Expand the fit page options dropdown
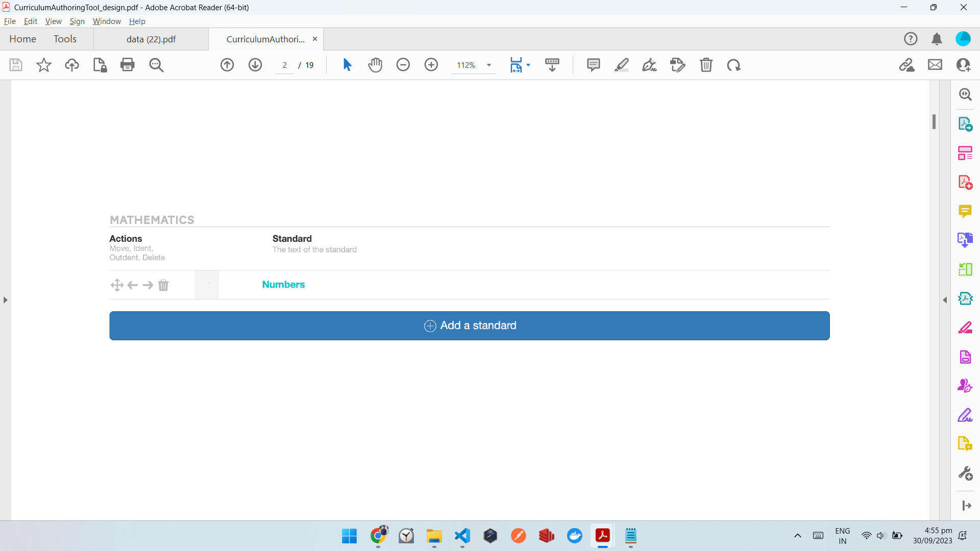980x551 pixels. [x=528, y=65]
